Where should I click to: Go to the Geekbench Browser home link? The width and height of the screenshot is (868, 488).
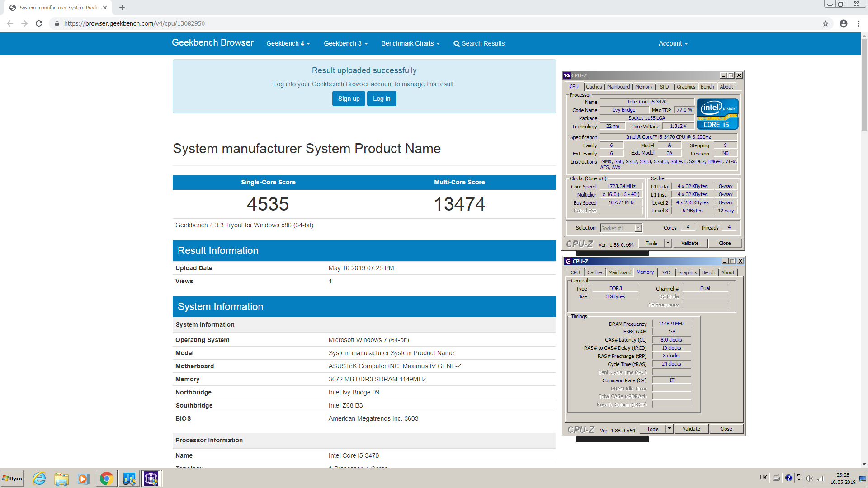[x=212, y=42]
